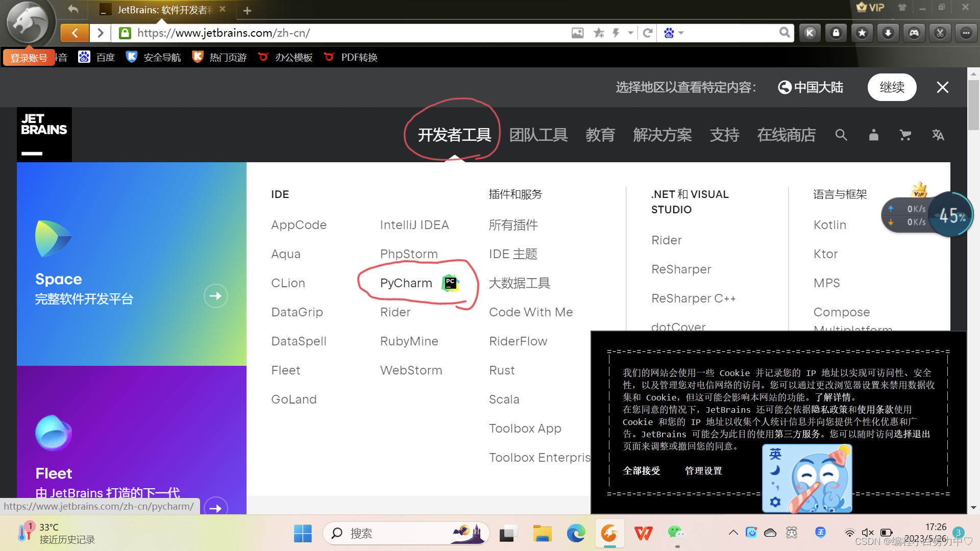Open the Toolbox App link

[x=525, y=428]
